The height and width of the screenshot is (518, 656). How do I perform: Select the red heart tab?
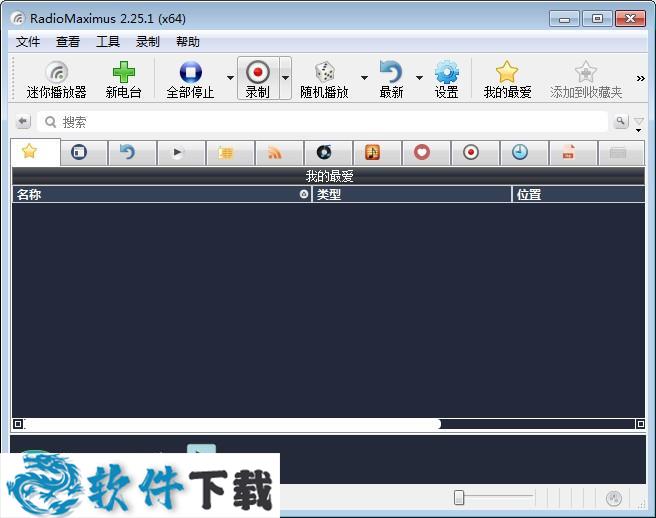tap(426, 153)
